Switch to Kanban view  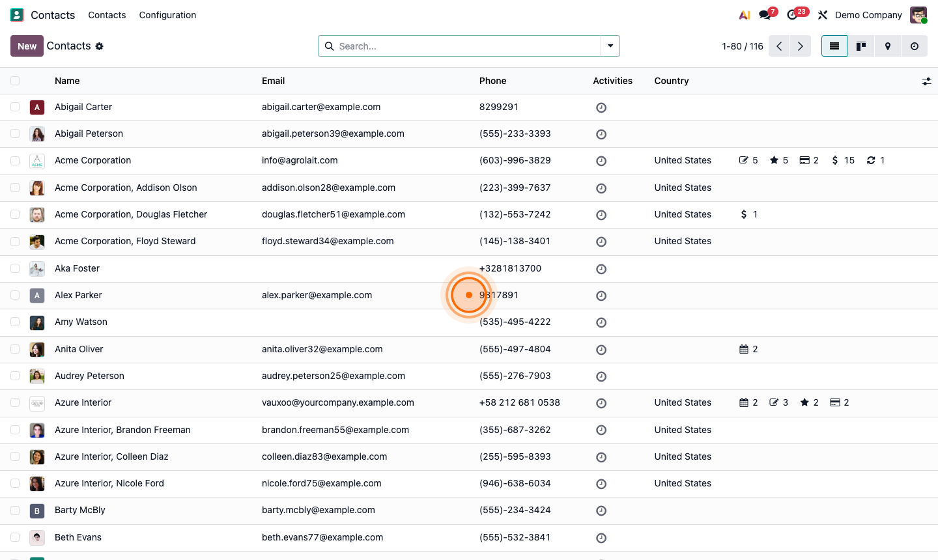(x=860, y=46)
